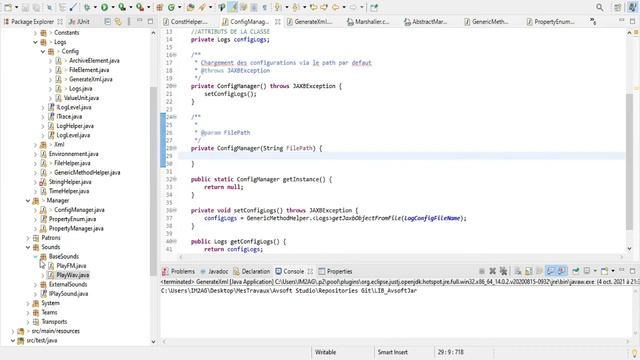Click the Remove Launch icon in Console

coord(493,271)
